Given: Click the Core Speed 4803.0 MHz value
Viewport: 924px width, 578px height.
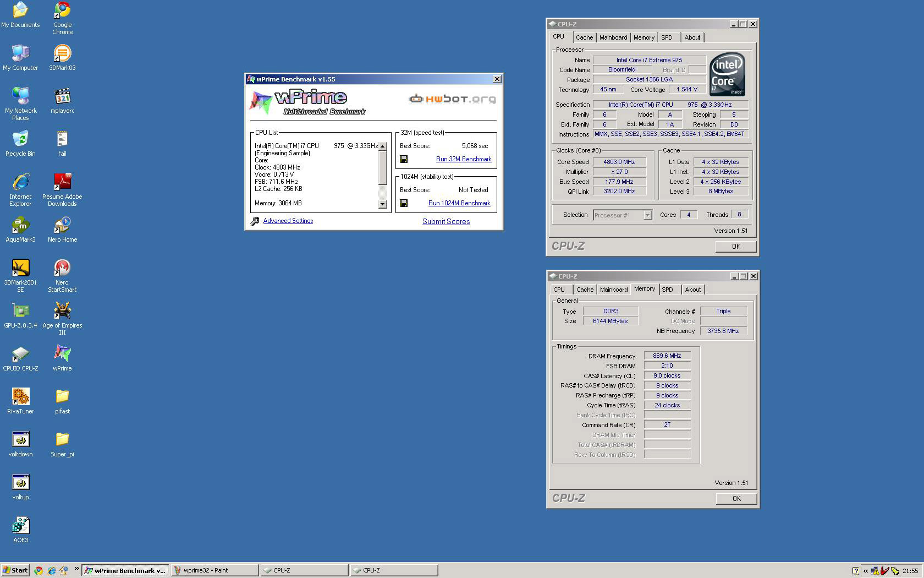Looking at the screenshot, I should pyautogui.click(x=619, y=162).
